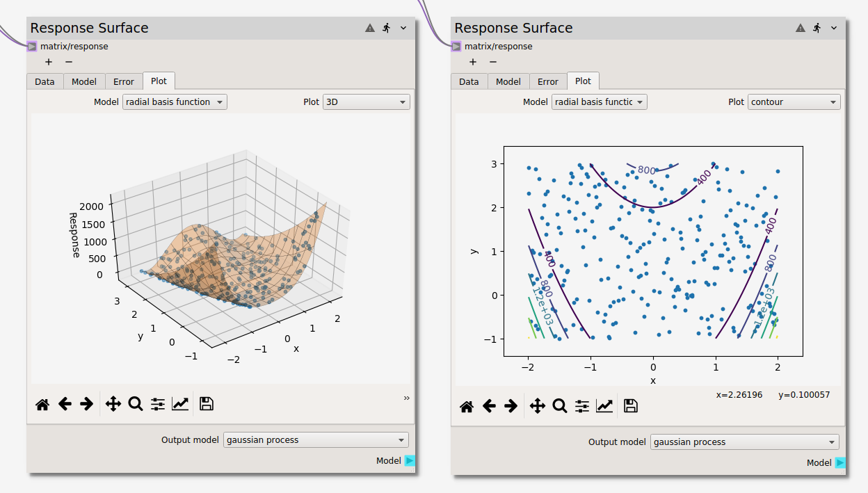
Task: Click the warning triangle icon on left node
Action: [x=370, y=28]
